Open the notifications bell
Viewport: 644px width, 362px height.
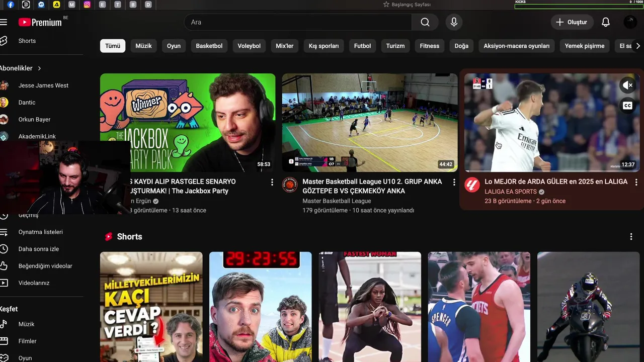pos(606,22)
